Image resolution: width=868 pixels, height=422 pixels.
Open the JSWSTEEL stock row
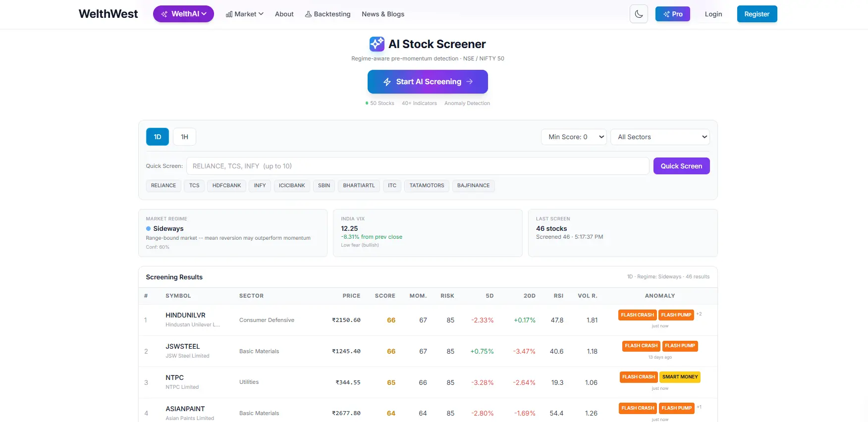coord(428,351)
